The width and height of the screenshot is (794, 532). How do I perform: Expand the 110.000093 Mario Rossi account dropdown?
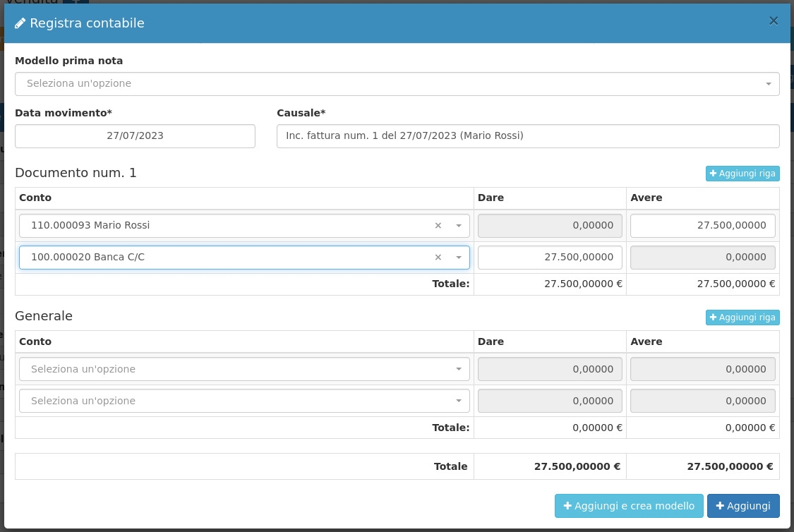[x=458, y=226]
